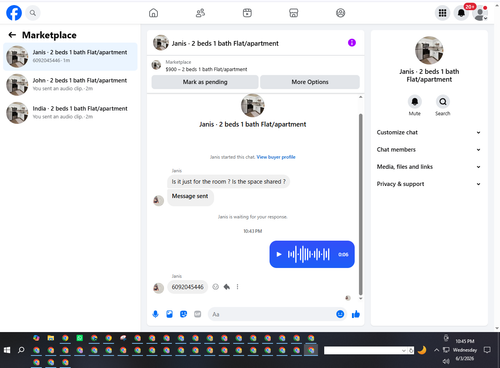Click Mark as pending button
Screen dimensions: 500x368
click(205, 82)
